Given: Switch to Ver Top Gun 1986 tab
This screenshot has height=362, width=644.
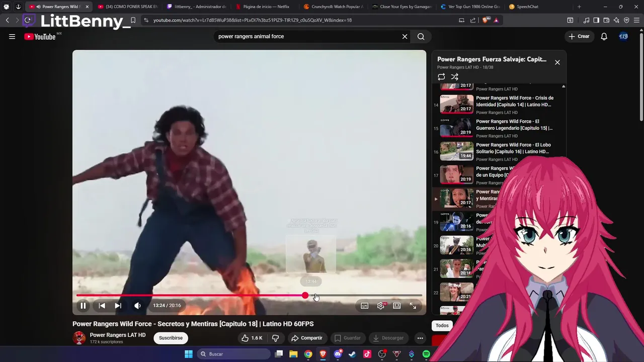Looking at the screenshot, I should pyautogui.click(x=471, y=7).
